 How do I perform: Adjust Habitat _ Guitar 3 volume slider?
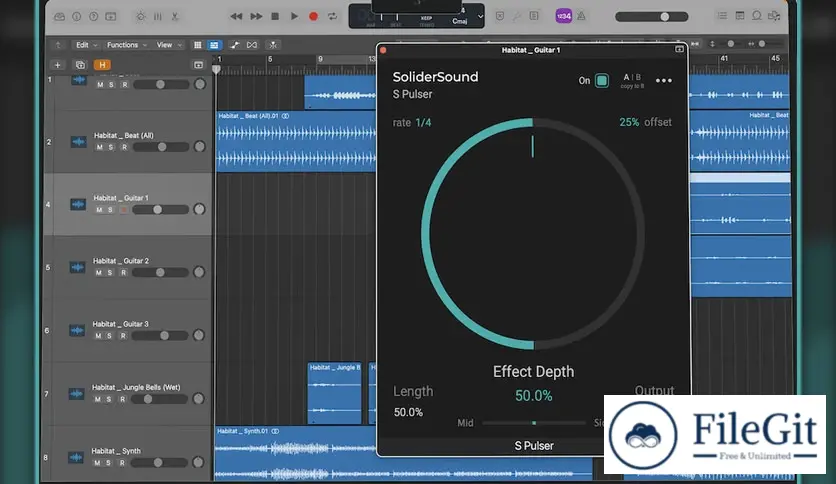159,335
